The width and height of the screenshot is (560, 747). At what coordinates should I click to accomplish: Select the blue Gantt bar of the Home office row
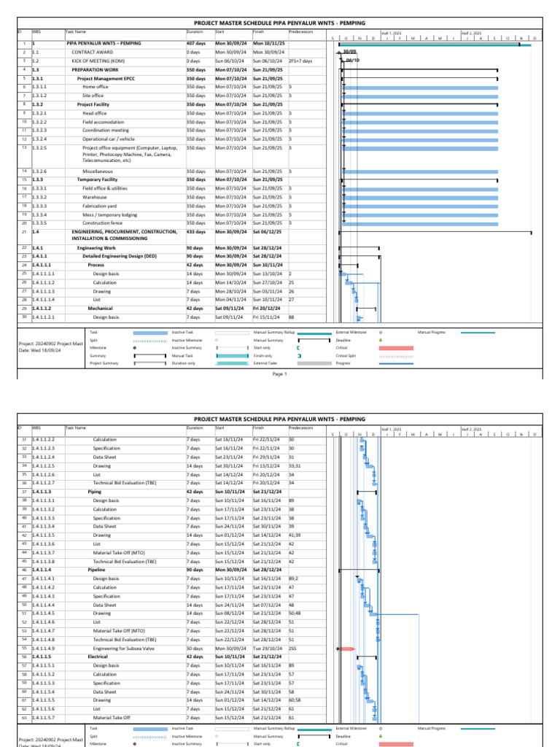coord(421,88)
